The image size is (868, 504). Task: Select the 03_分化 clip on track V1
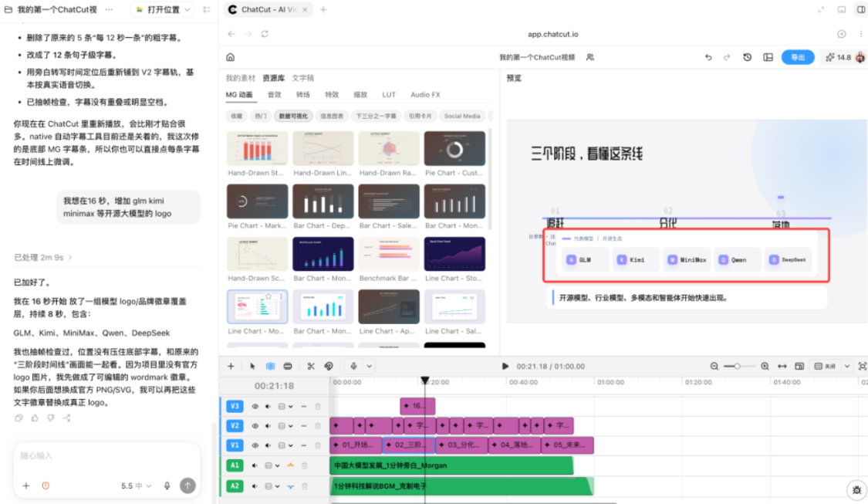pos(461,445)
